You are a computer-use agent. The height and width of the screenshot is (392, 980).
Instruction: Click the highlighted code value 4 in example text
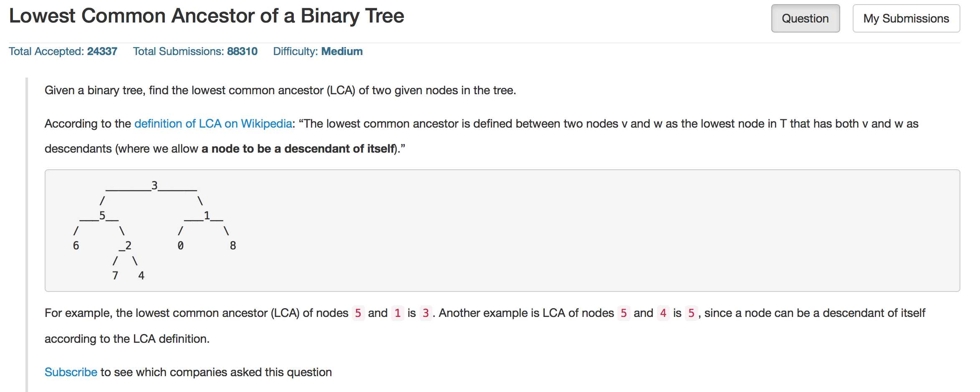point(663,313)
